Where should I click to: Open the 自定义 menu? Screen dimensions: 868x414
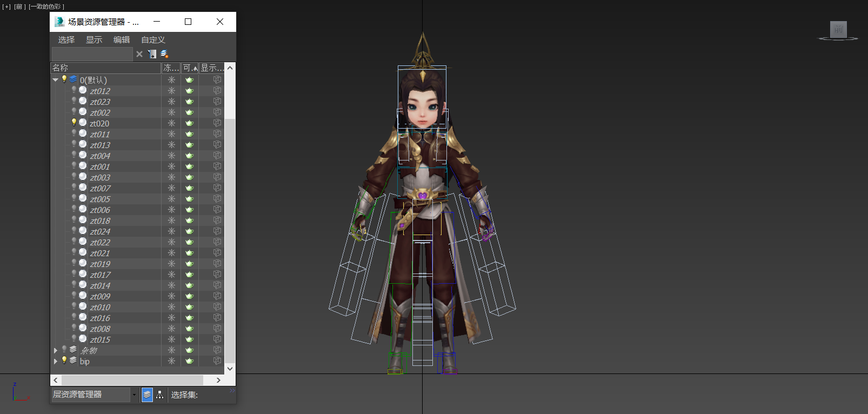pos(153,40)
